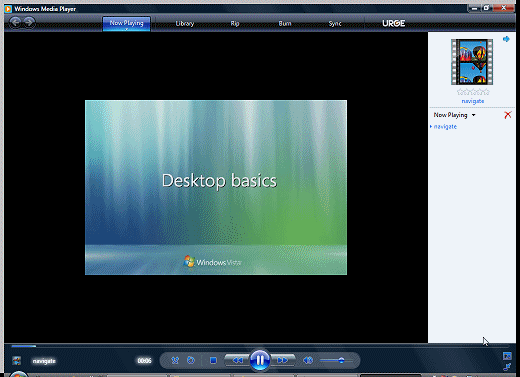The height and width of the screenshot is (377, 520).
Task: Click the navigate title in the control bar
Action: (x=44, y=361)
